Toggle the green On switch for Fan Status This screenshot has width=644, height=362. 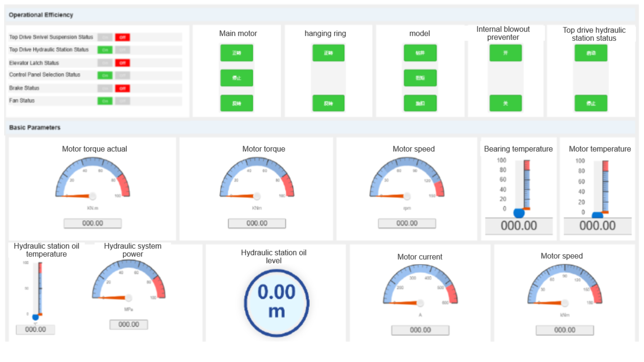[105, 101]
